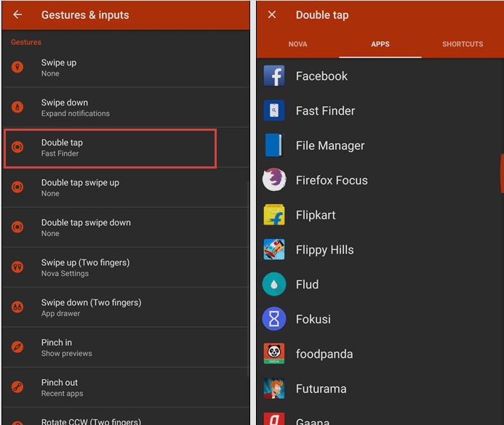504x425 pixels.
Task: Click the fast-scroll handle in app list
Action: click(x=502, y=174)
